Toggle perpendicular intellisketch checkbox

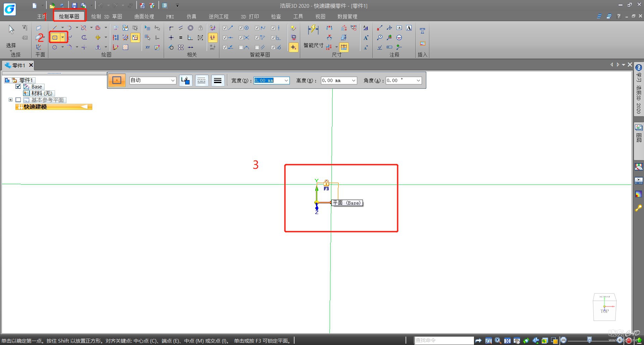(x=273, y=38)
